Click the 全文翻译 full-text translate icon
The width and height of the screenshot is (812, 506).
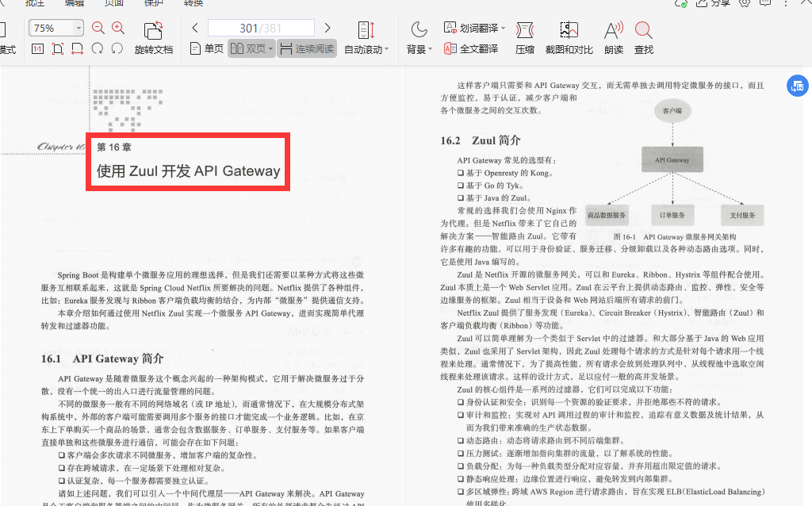click(450, 48)
